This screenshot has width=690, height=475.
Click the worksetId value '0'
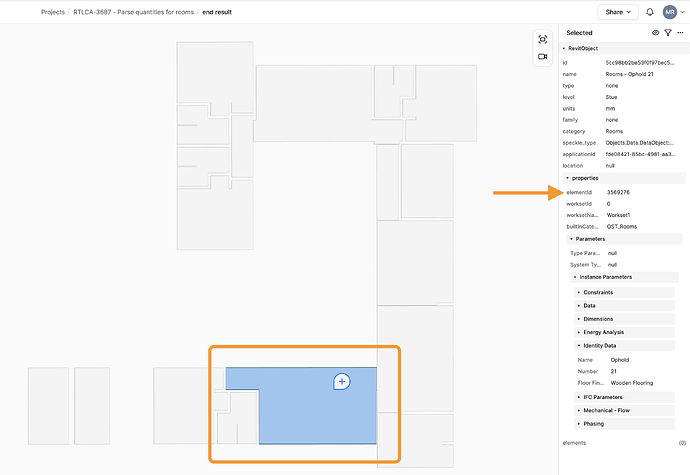(x=609, y=204)
